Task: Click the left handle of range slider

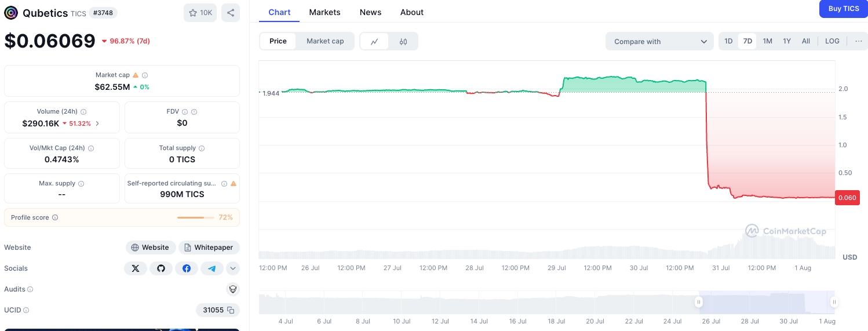Action: coord(699,302)
